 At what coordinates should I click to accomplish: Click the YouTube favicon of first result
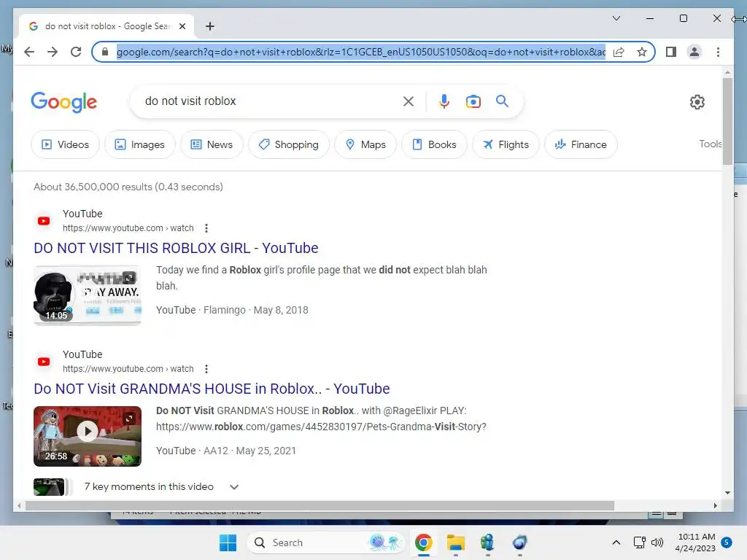pyautogui.click(x=44, y=221)
